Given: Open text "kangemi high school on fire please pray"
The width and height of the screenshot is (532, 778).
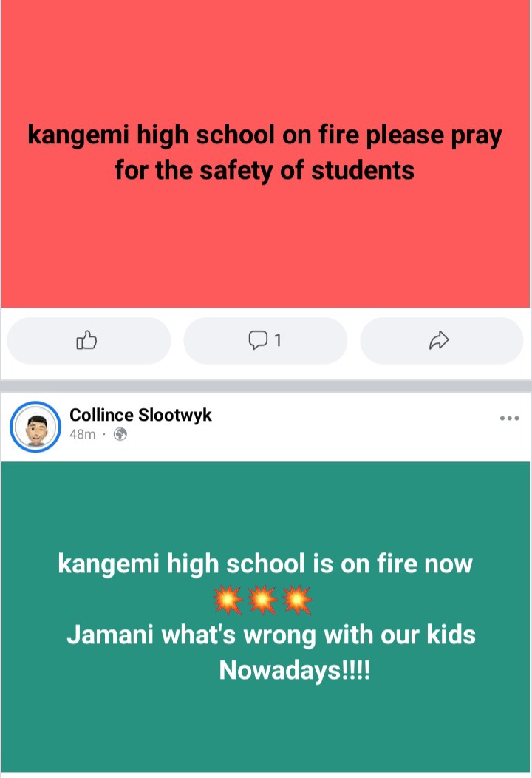Looking at the screenshot, I should tap(265, 135).
